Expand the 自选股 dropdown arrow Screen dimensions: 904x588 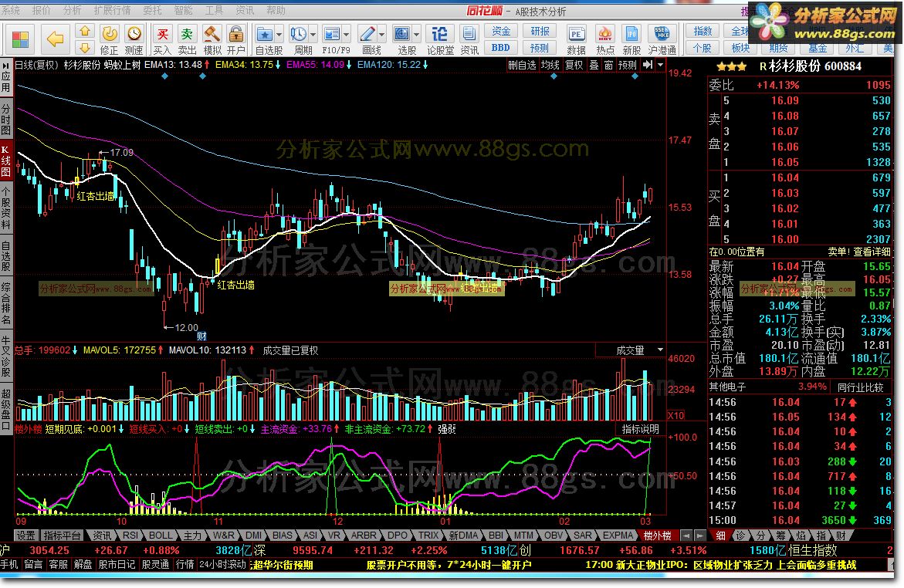279,34
